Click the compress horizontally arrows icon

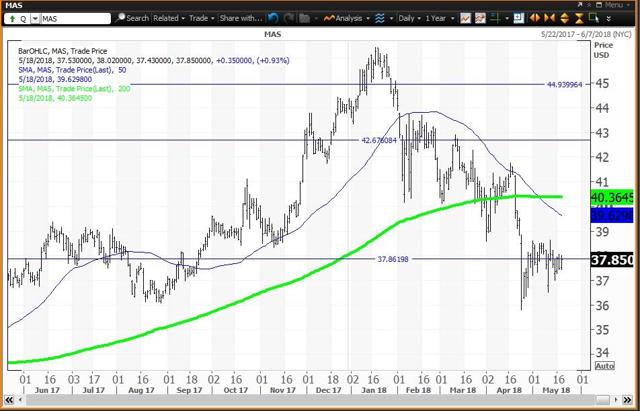[549, 18]
